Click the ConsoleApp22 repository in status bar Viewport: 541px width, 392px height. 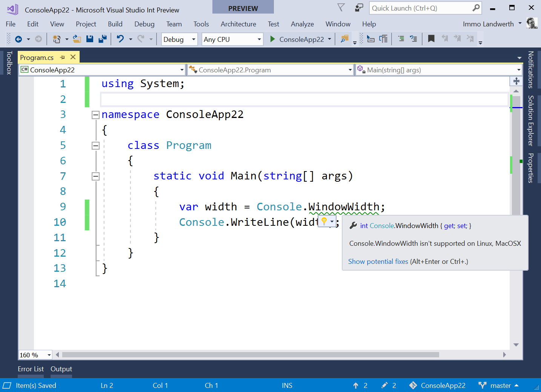pos(437,385)
